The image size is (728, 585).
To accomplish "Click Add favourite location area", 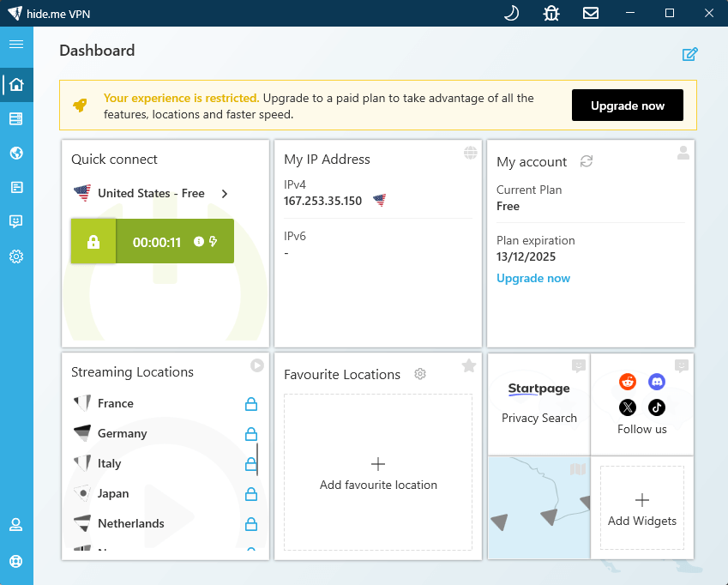I will point(378,473).
